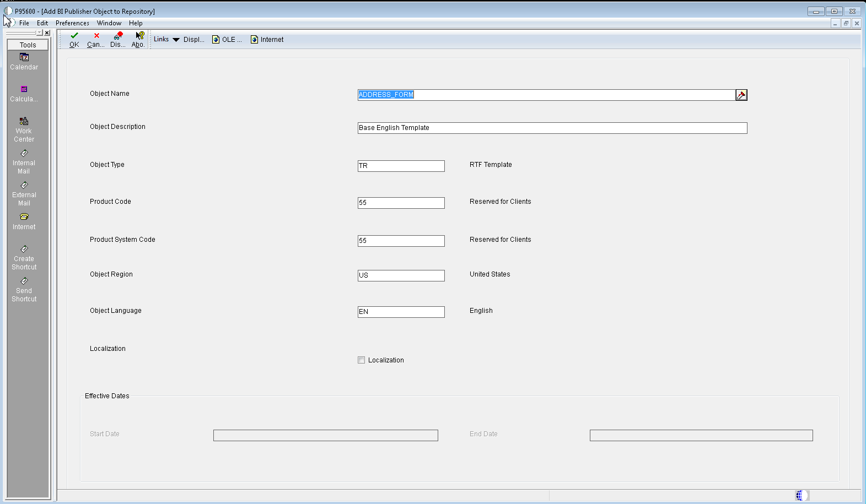Open the Preferences menu
Viewport: 866px width, 504px height.
point(72,23)
